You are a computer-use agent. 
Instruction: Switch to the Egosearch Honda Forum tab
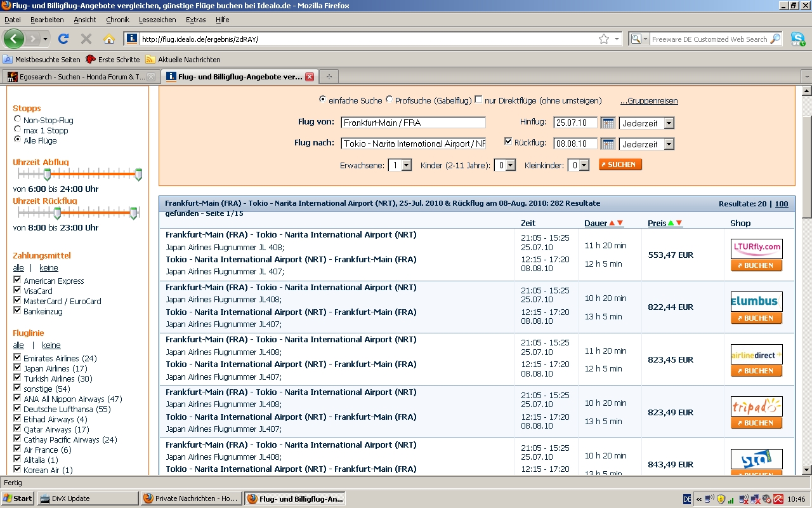[x=76, y=77]
